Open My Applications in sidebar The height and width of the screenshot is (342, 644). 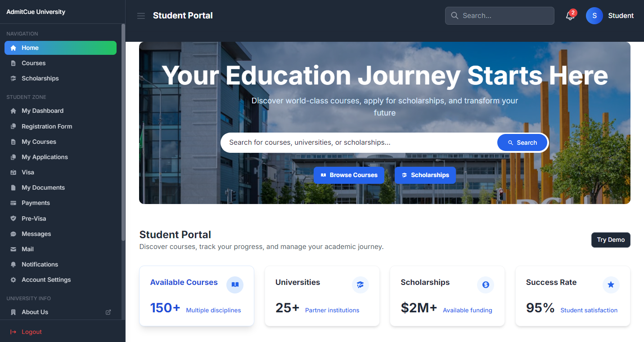coord(45,157)
